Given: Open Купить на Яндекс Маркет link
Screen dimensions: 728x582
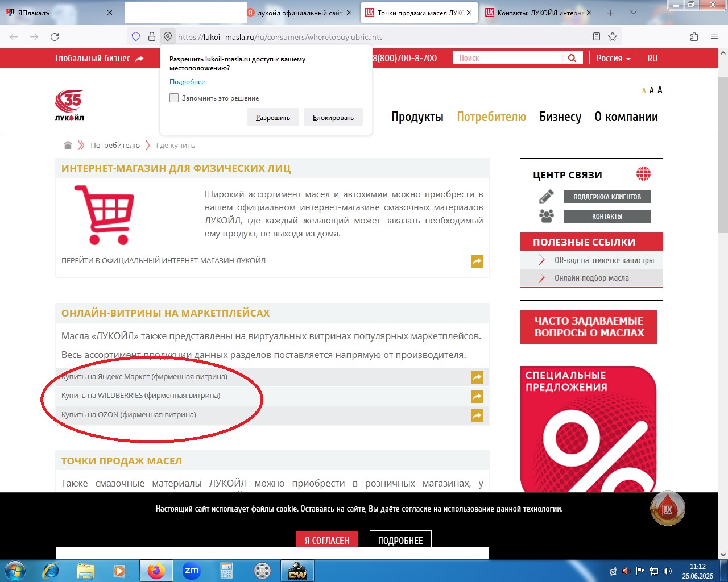Looking at the screenshot, I should (x=144, y=377).
